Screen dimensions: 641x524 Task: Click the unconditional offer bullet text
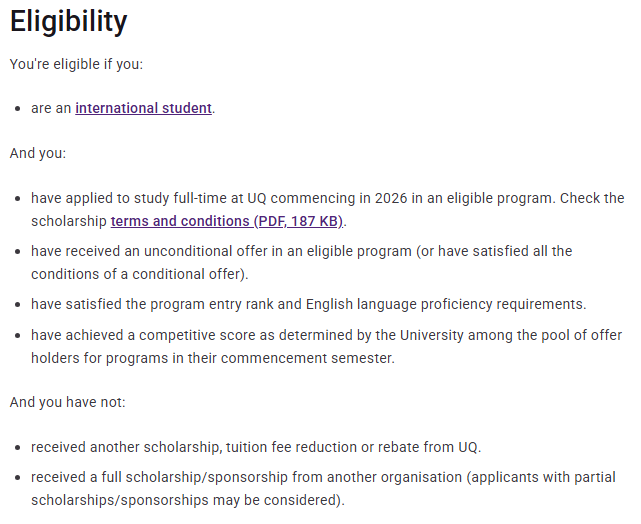click(300, 251)
